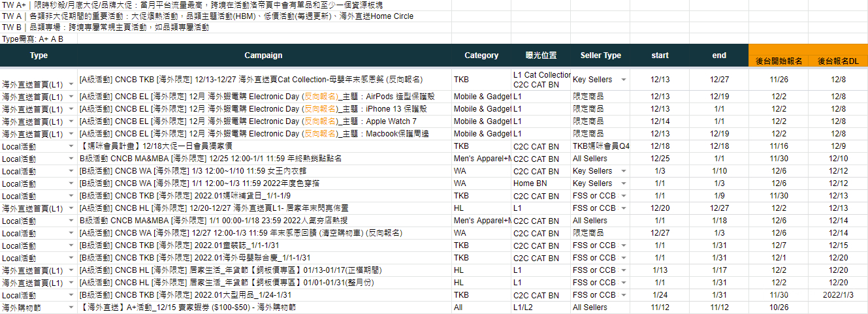Click the Seller Type column header
Viewport: 868px width, 314px height.
600,55
